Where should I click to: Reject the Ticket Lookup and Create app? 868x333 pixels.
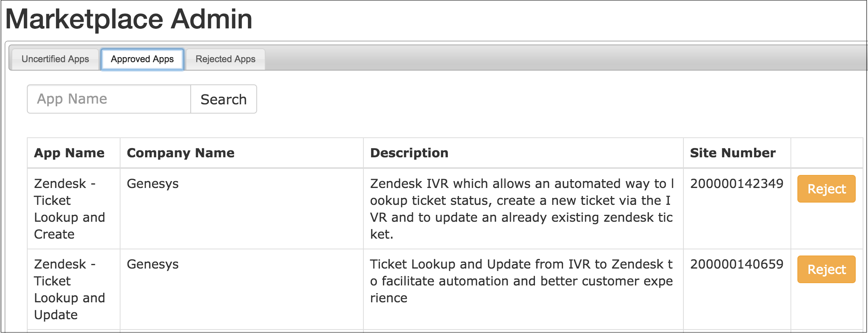tap(826, 189)
